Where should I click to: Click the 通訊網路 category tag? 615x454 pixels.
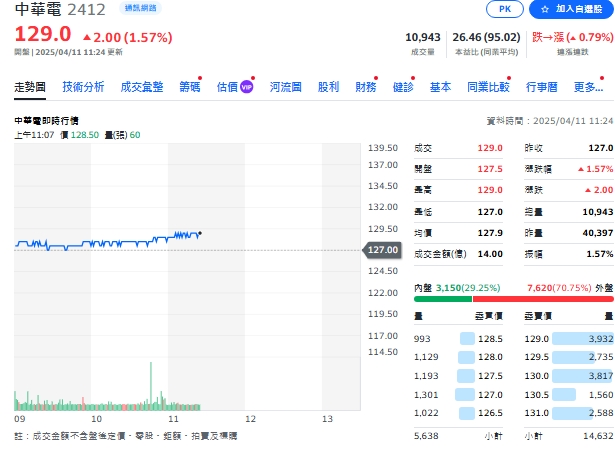[x=140, y=8]
